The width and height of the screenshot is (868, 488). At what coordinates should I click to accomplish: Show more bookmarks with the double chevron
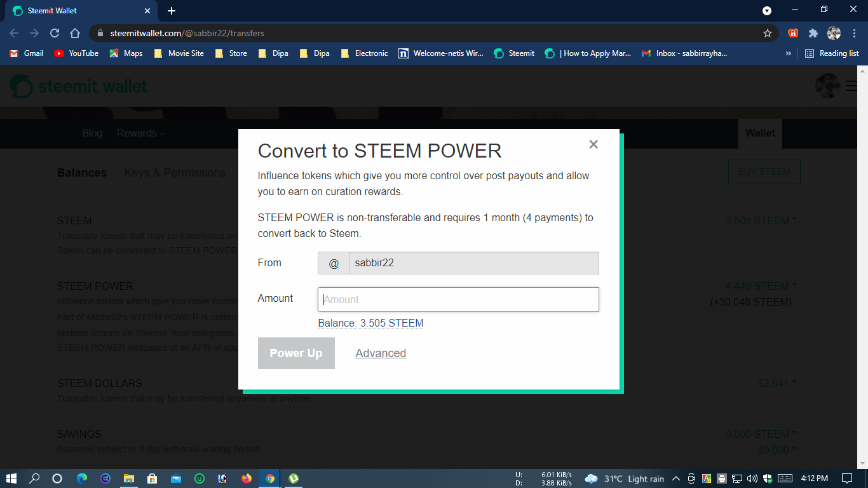coord(789,53)
